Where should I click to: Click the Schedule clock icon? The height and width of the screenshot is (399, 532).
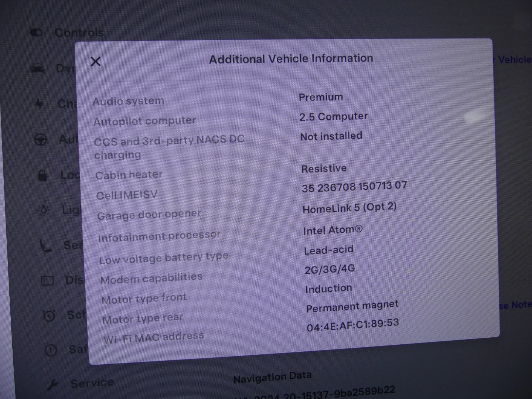[49, 316]
